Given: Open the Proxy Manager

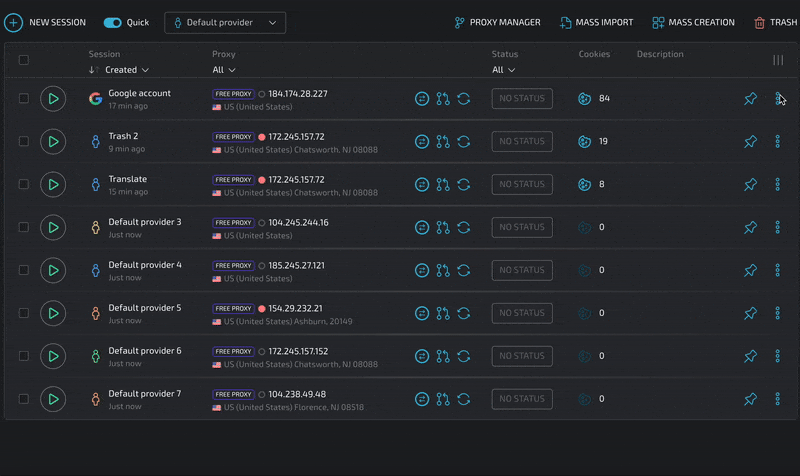Looking at the screenshot, I should [496, 22].
